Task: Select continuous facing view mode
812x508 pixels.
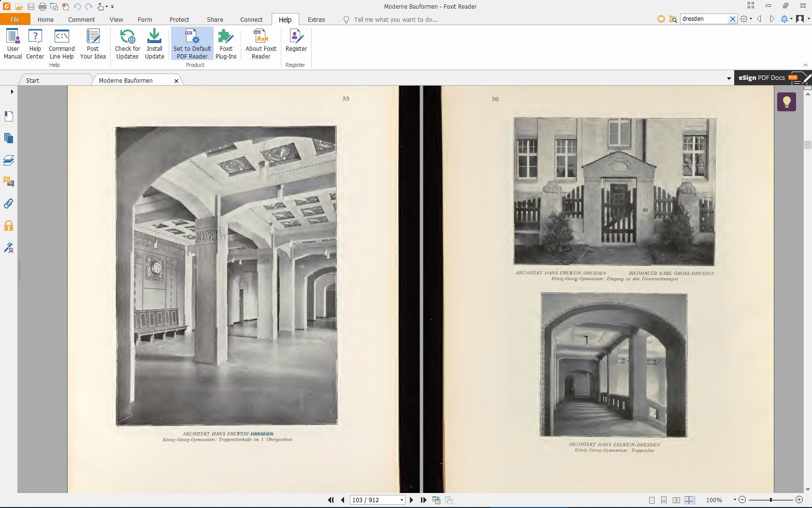Action: (689, 500)
